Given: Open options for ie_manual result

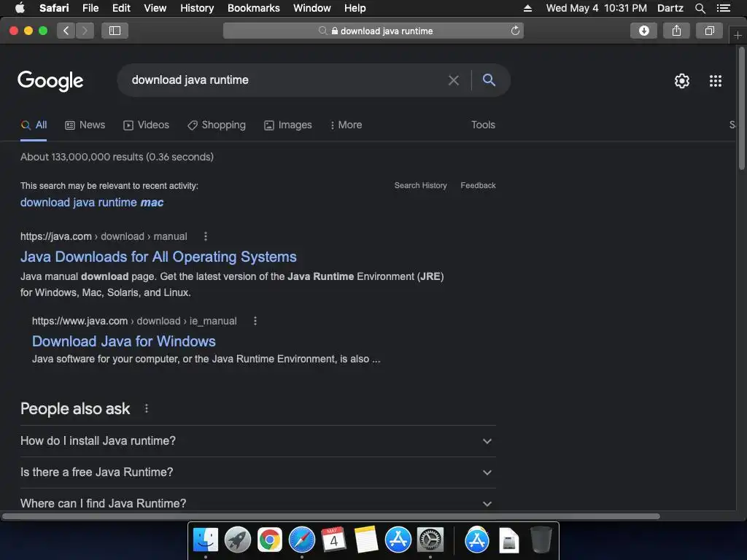Looking at the screenshot, I should tap(255, 321).
